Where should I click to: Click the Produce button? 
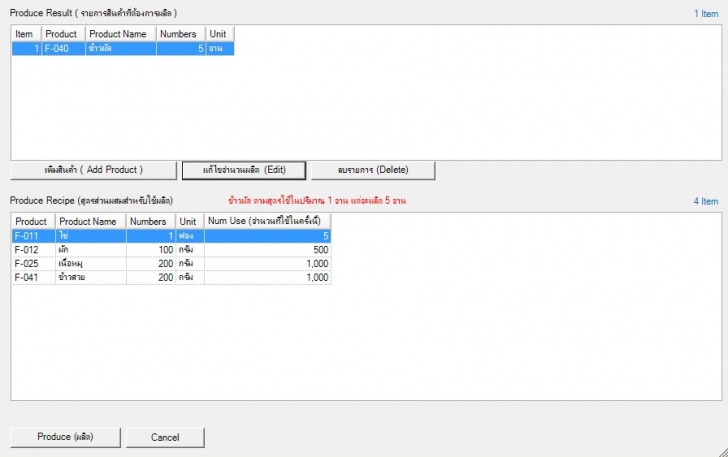tap(65, 437)
